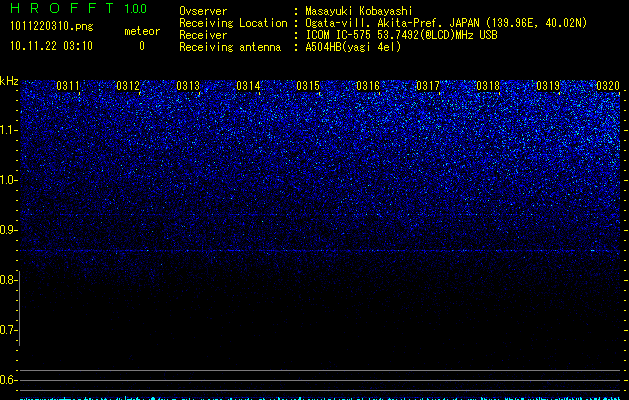Click the 0318 time marker

click(x=488, y=86)
